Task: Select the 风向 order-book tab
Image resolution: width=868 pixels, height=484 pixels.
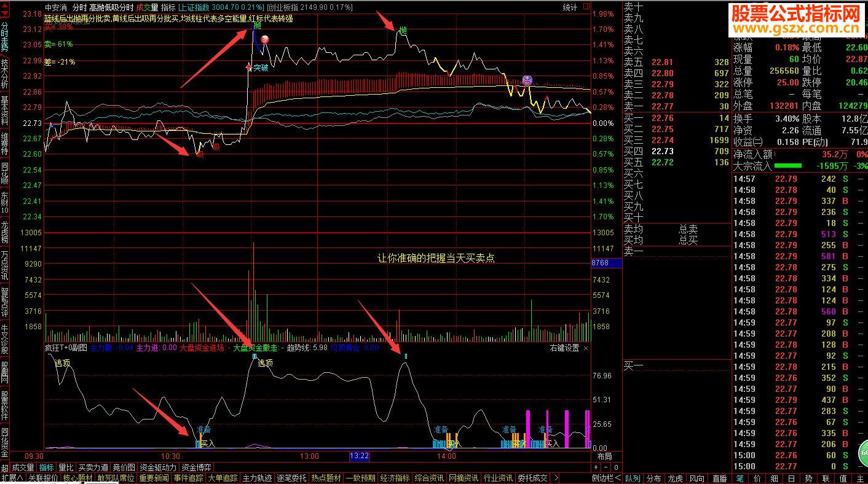Action: click(x=698, y=478)
